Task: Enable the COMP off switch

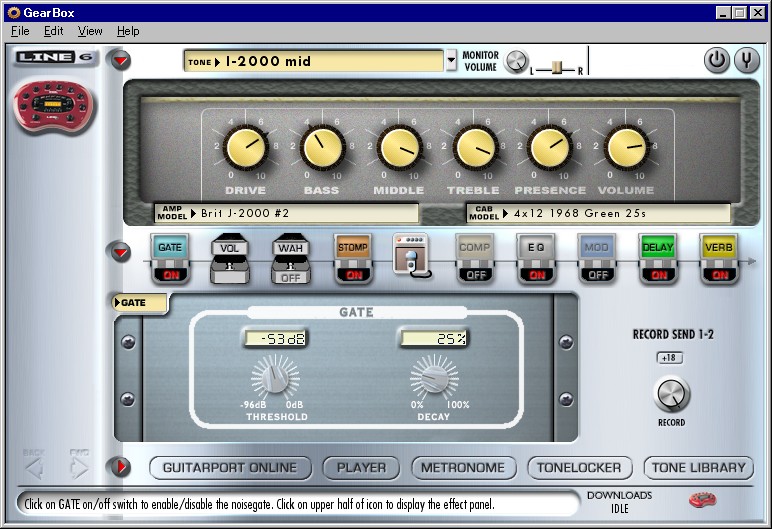Action: (x=476, y=274)
